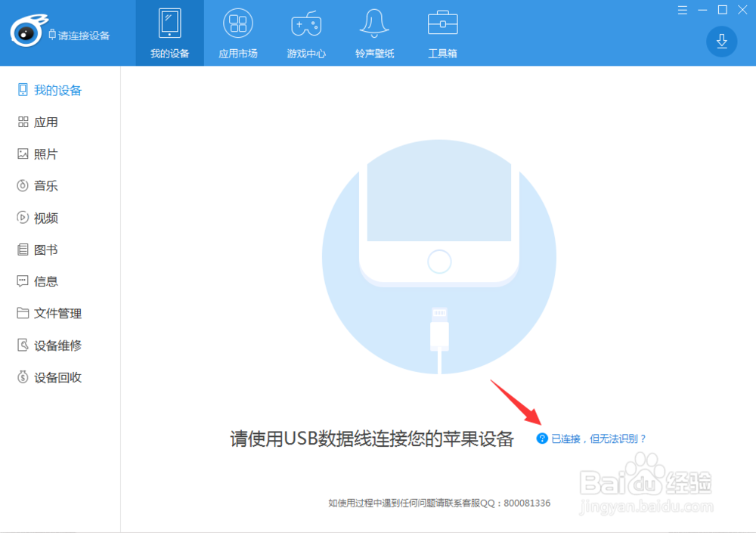Minimize the application window
The height and width of the screenshot is (533, 756).
coord(702,10)
